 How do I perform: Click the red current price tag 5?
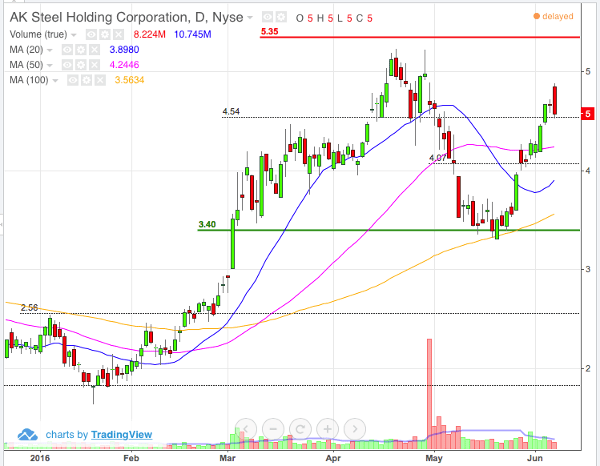pyautogui.click(x=587, y=114)
